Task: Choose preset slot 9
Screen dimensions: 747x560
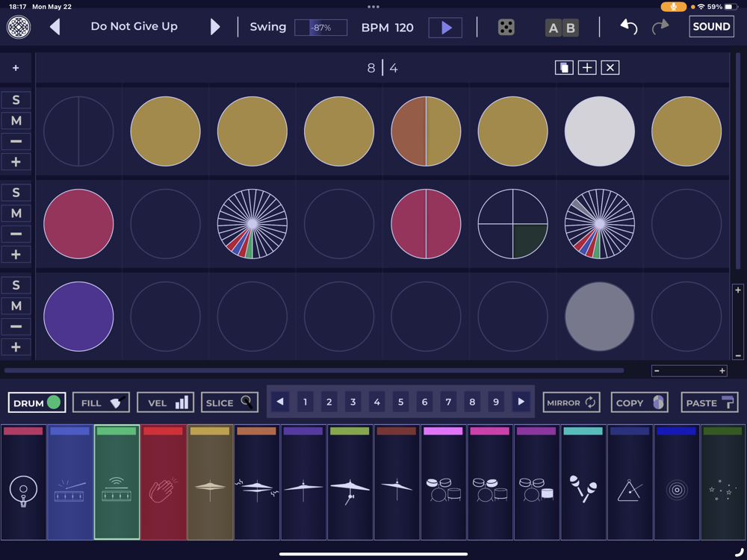Action: pos(496,402)
